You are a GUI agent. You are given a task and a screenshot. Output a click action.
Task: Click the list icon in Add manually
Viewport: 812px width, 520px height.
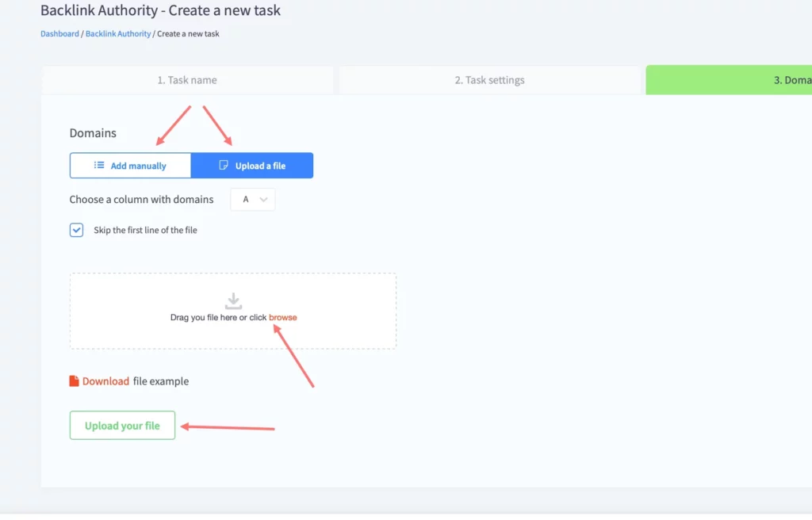[x=99, y=165]
